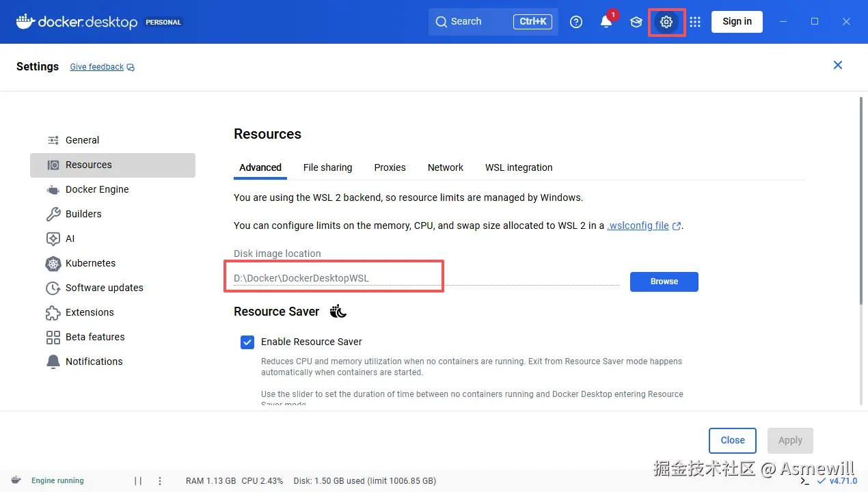The image size is (868, 492).
Task: Click the external-link icon beside .wslconfig file
Action: tap(677, 226)
